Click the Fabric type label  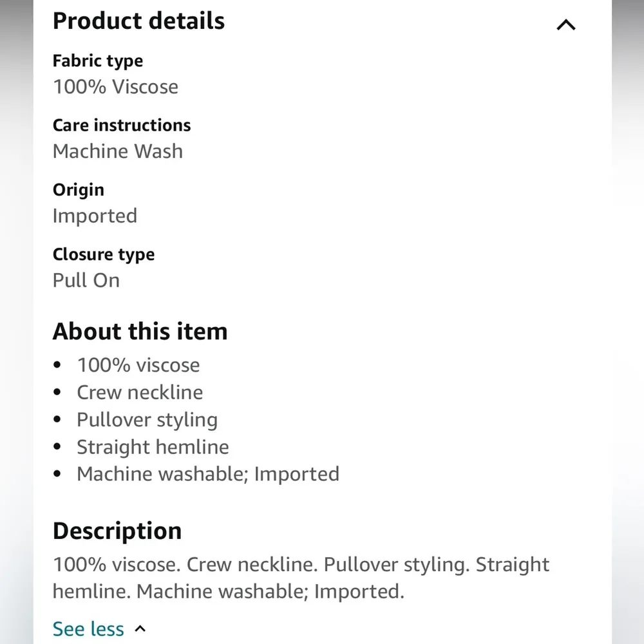tap(98, 61)
